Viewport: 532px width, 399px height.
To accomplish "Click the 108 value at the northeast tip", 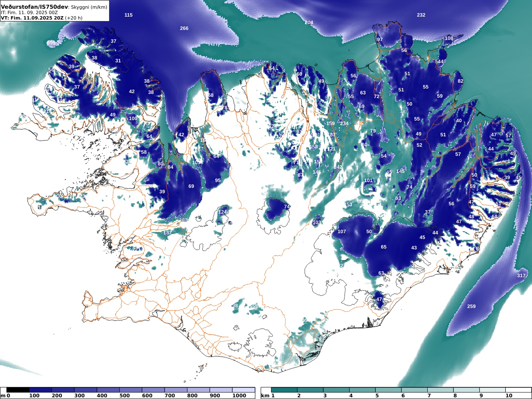I will [449, 38].
